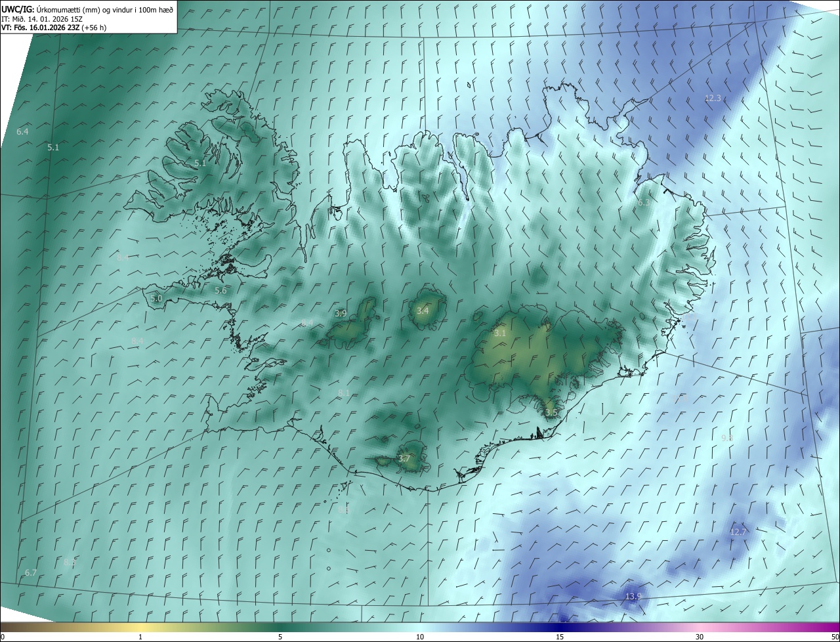Click the colour scale tick labelled 50
This screenshot has width=840, height=642.
[x=835, y=637]
